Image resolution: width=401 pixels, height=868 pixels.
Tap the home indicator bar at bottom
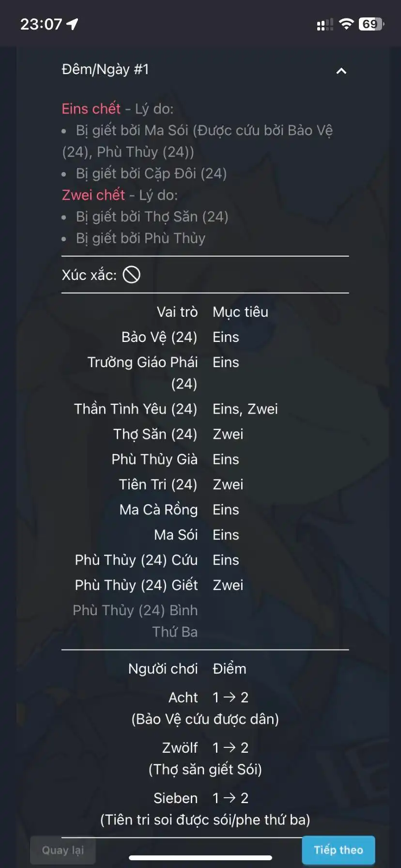click(x=200, y=858)
